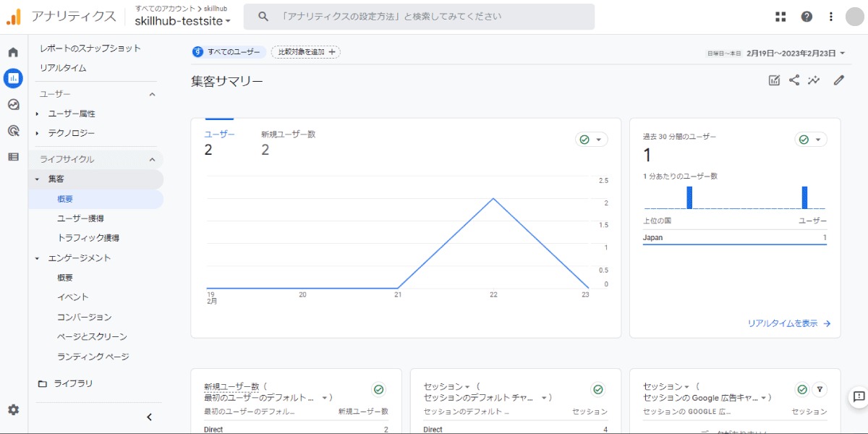Select the Reports bar chart icon

13,78
